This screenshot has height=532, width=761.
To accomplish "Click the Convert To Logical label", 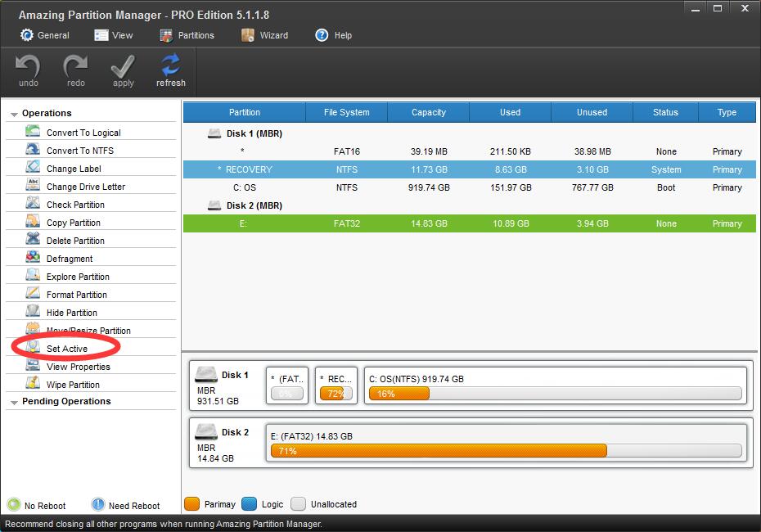I will (x=83, y=133).
